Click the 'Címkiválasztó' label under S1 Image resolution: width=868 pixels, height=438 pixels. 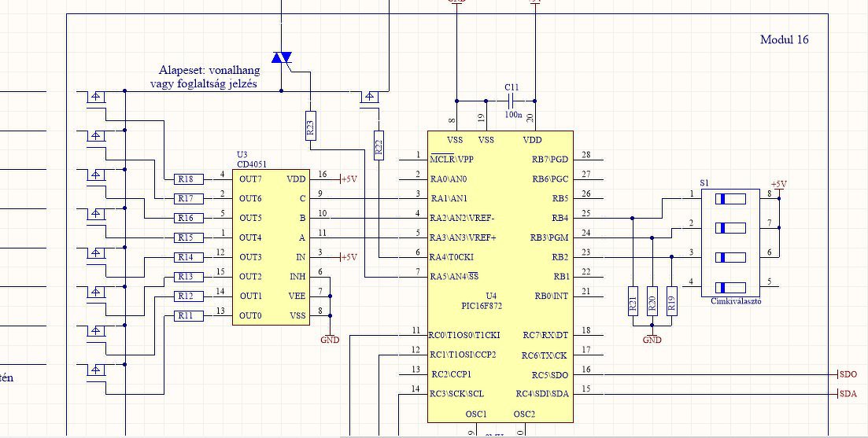[737, 301]
